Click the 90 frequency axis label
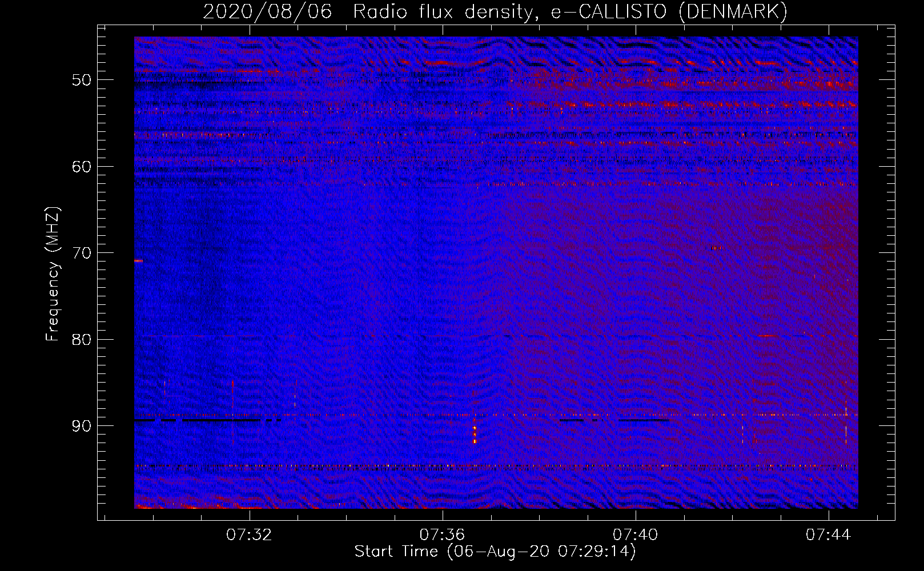Screen dimensions: 924x571 tap(82, 426)
